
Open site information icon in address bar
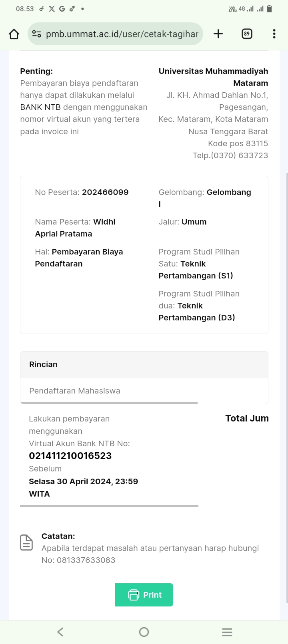click(x=36, y=34)
